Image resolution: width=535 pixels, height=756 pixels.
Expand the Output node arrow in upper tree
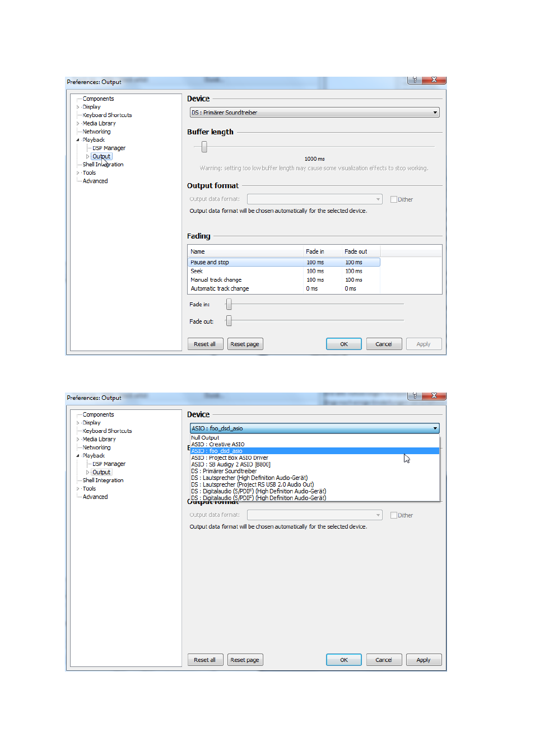88,156
